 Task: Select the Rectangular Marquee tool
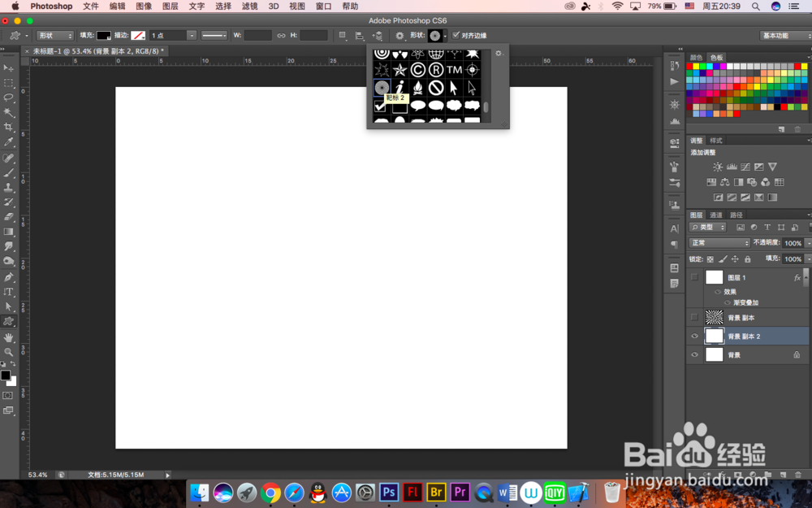(8, 83)
